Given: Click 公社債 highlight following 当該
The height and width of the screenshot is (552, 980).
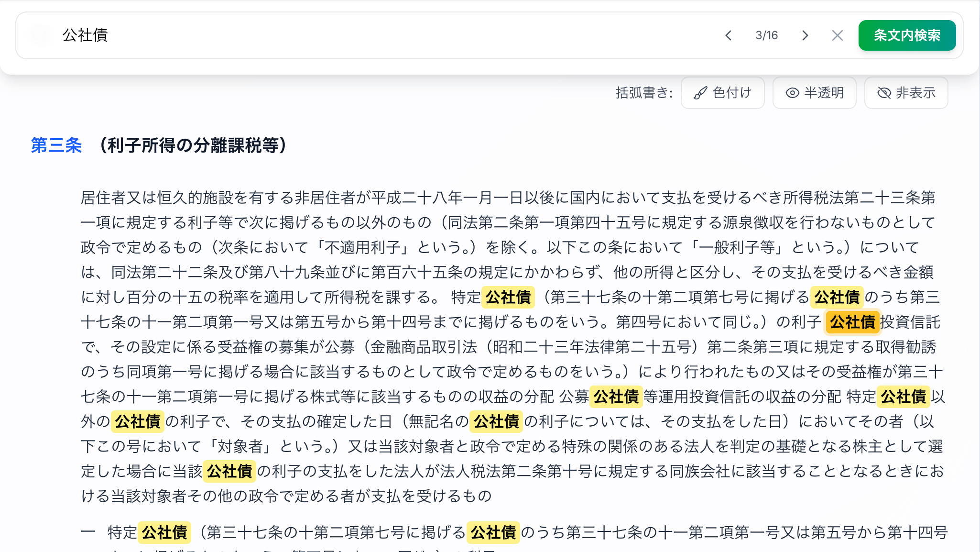Looking at the screenshot, I should pyautogui.click(x=229, y=471).
